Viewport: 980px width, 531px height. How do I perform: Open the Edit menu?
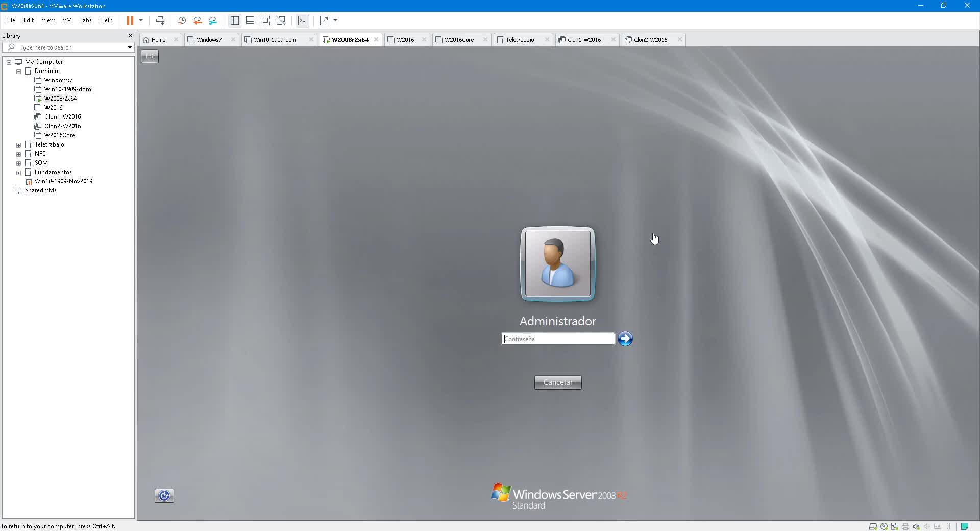(x=29, y=20)
